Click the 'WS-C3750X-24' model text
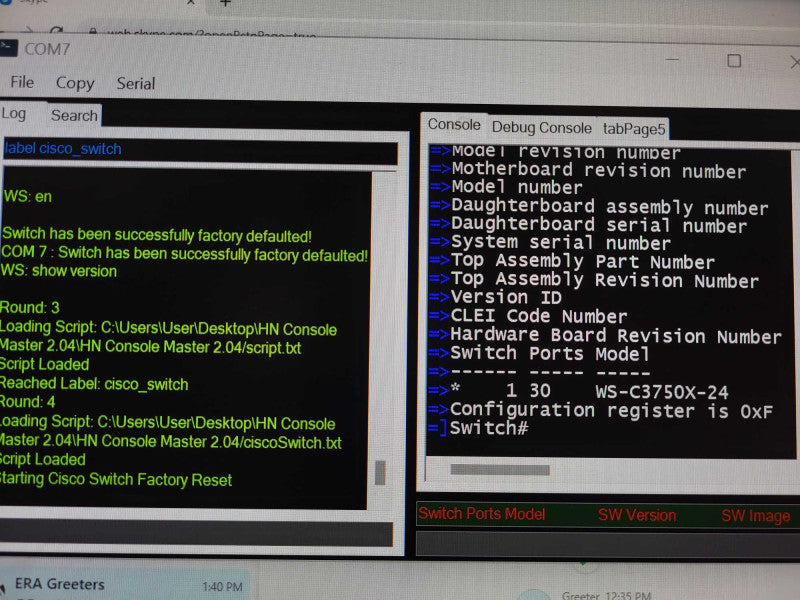Image resolution: width=800 pixels, height=600 pixels. 662,392
